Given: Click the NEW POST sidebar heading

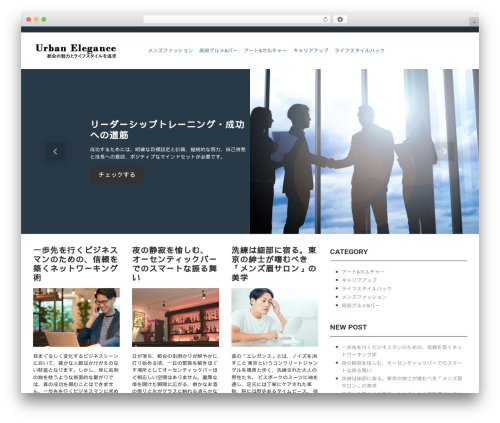Looking at the screenshot, I should (x=348, y=327).
